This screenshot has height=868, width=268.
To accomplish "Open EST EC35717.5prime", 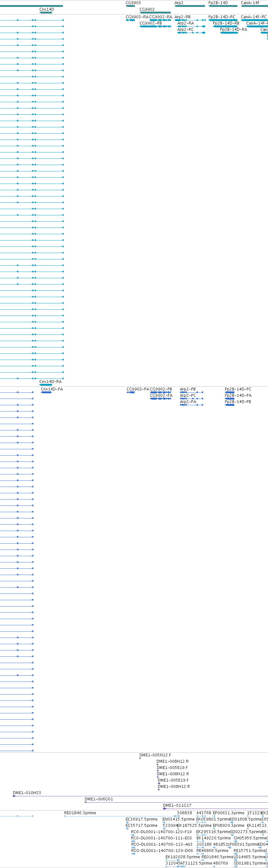I will 141,826.
